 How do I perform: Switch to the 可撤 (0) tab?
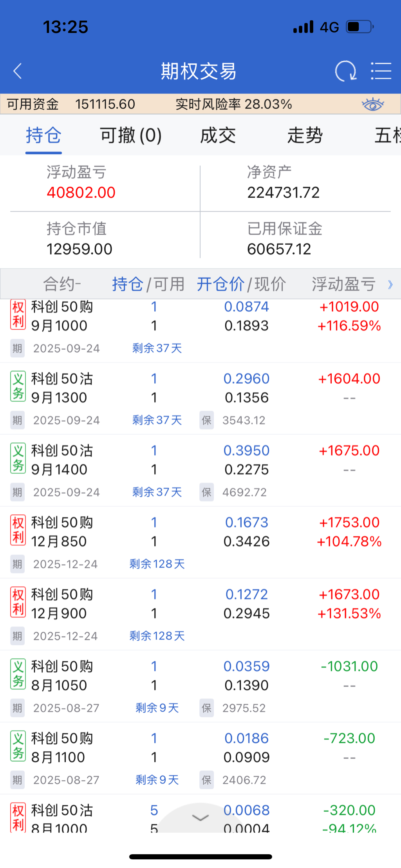(131, 135)
